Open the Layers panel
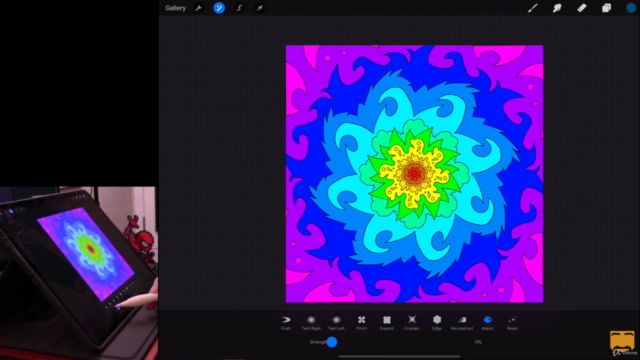The image size is (640, 360). (x=607, y=8)
